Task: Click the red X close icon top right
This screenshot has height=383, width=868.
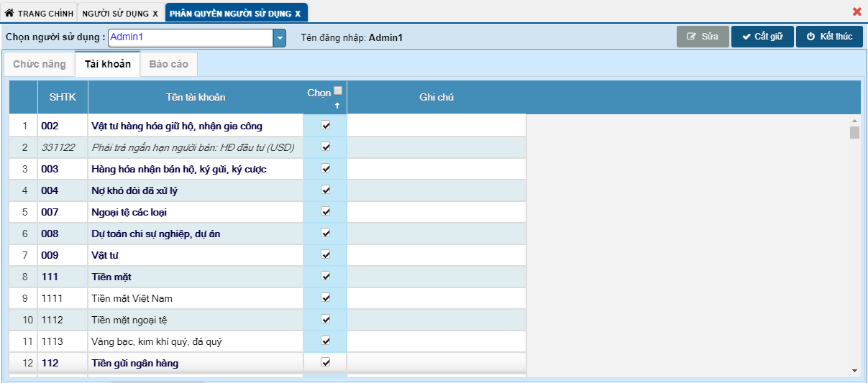Action: 856,11
